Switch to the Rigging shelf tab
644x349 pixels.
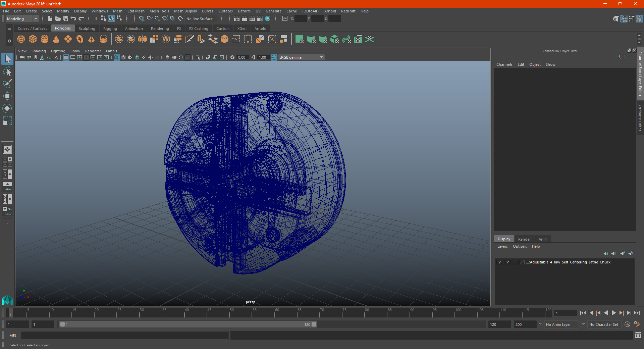click(110, 29)
